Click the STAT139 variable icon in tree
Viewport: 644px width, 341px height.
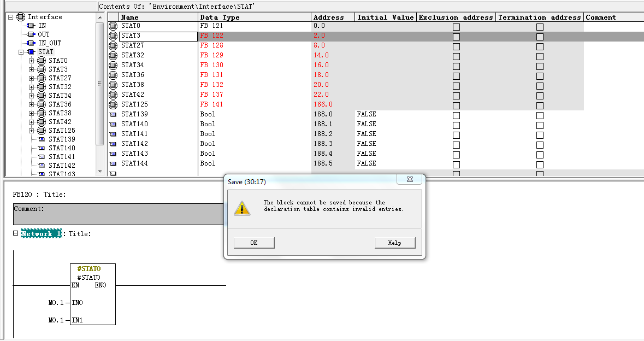[42, 139]
